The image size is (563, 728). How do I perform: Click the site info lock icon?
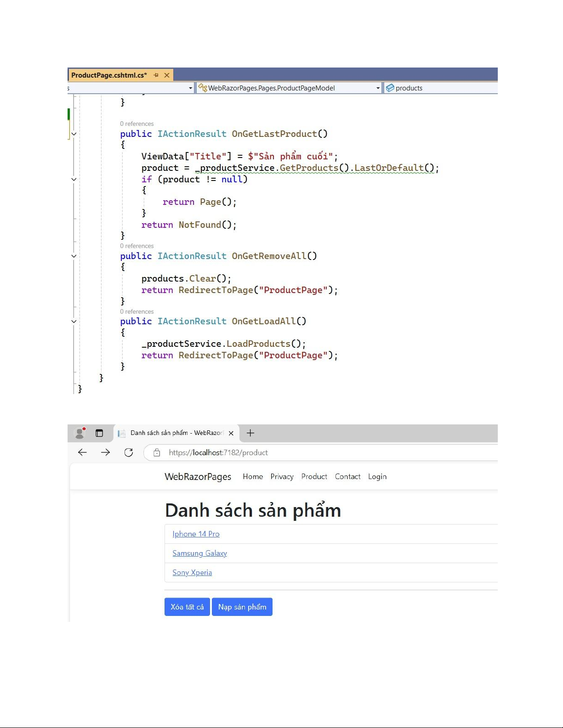(x=157, y=452)
